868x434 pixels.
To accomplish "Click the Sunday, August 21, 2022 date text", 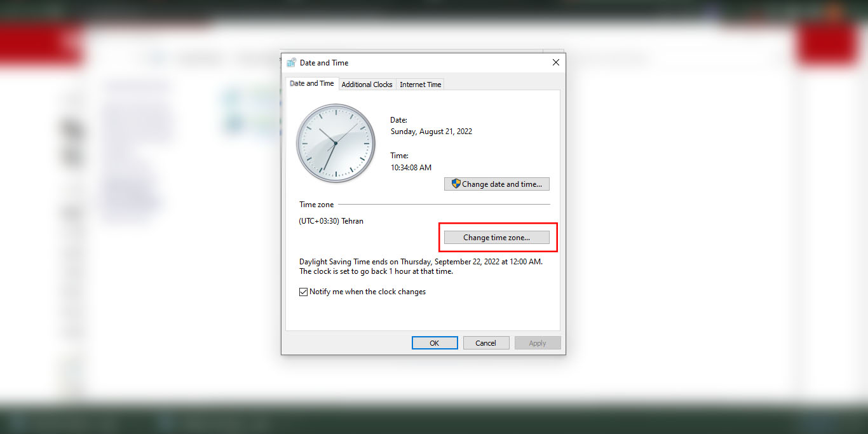I will 431,132.
